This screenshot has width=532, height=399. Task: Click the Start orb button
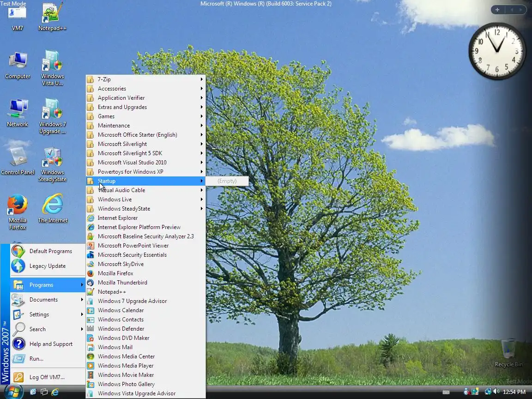pos(13,392)
